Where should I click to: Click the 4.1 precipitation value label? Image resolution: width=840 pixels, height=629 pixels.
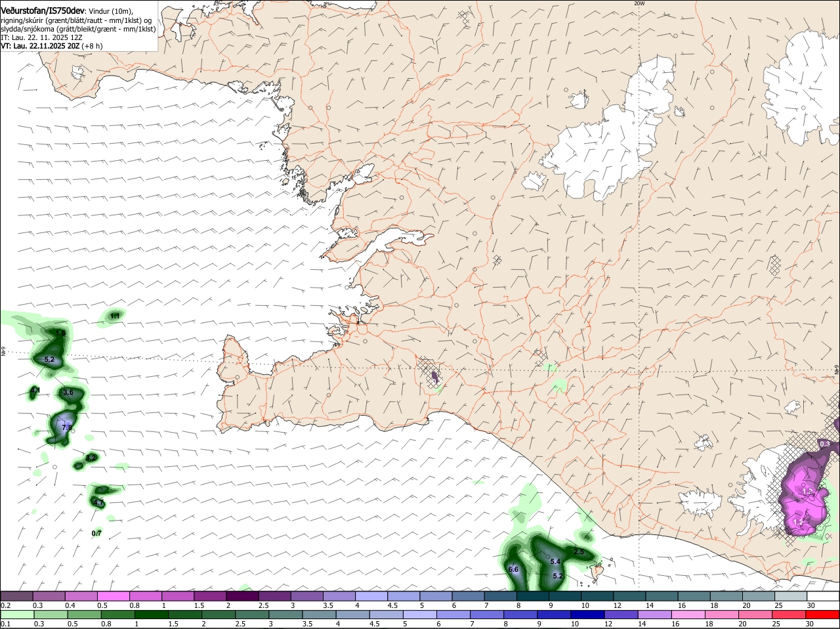point(35,391)
